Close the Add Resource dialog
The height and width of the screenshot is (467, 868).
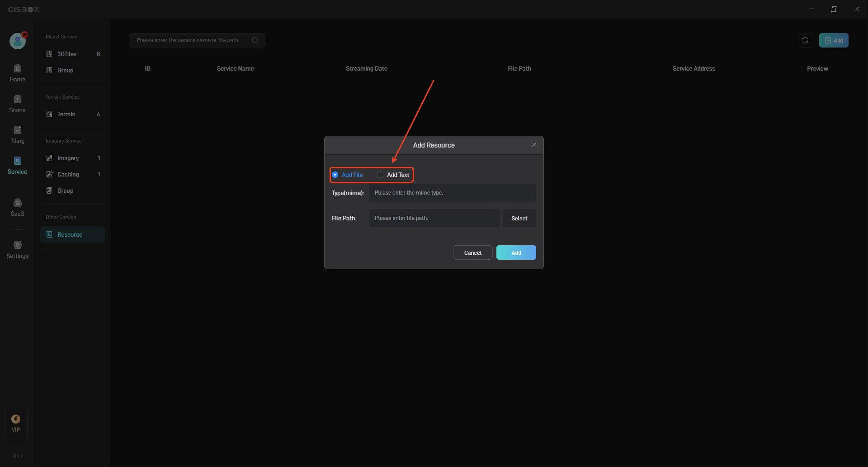point(534,145)
